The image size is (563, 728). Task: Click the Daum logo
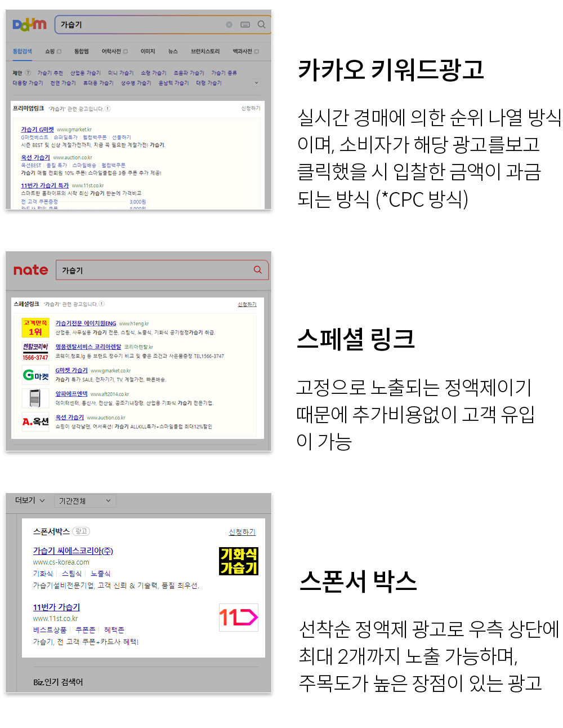(30, 24)
